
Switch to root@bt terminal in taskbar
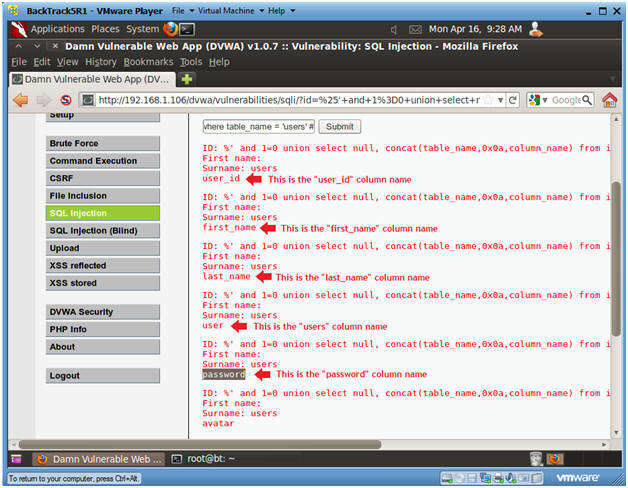click(x=203, y=459)
